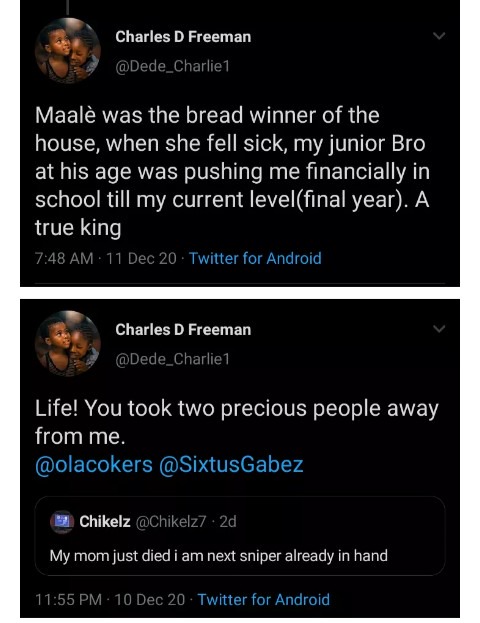Tap @Dede_Charlie1 handle in first tweet

(172, 66)
